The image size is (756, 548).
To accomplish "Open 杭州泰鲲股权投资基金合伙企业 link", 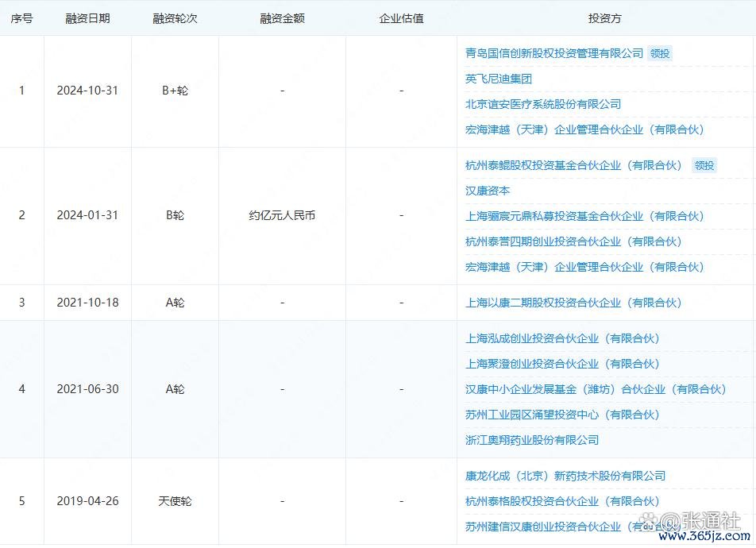I will click(573, 165).
